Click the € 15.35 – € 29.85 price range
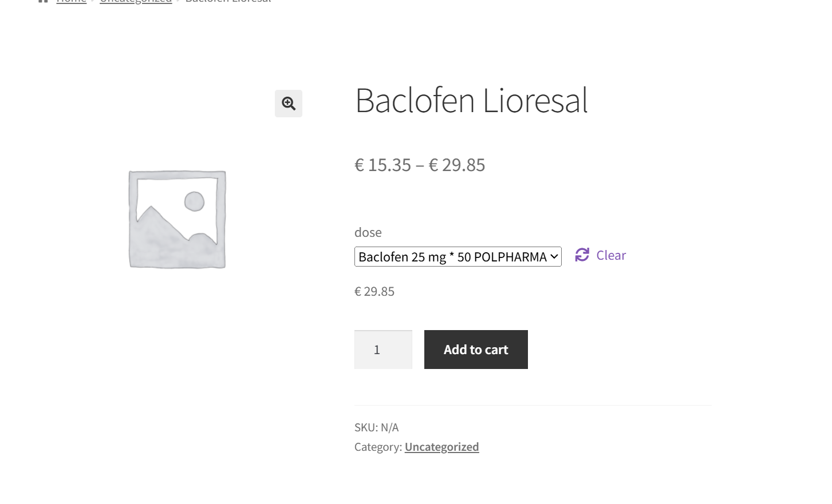 420,165
